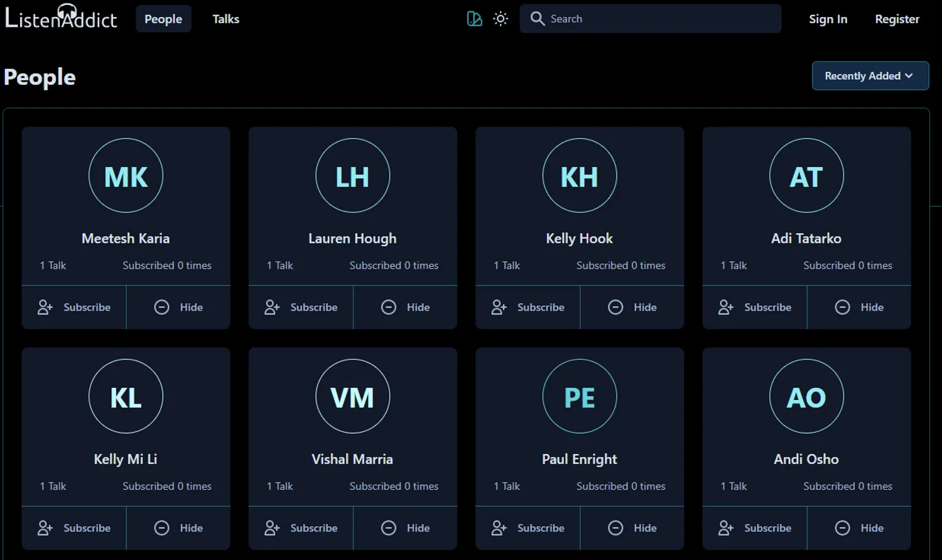Hide Vishal Marria using minus icon
This screenshot has width=942, height=560.
[389, 528]
